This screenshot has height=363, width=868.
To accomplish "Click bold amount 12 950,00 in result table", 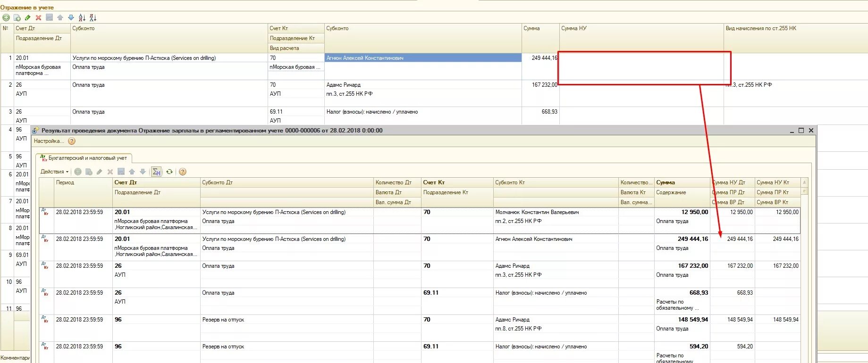I will point(694,212).
